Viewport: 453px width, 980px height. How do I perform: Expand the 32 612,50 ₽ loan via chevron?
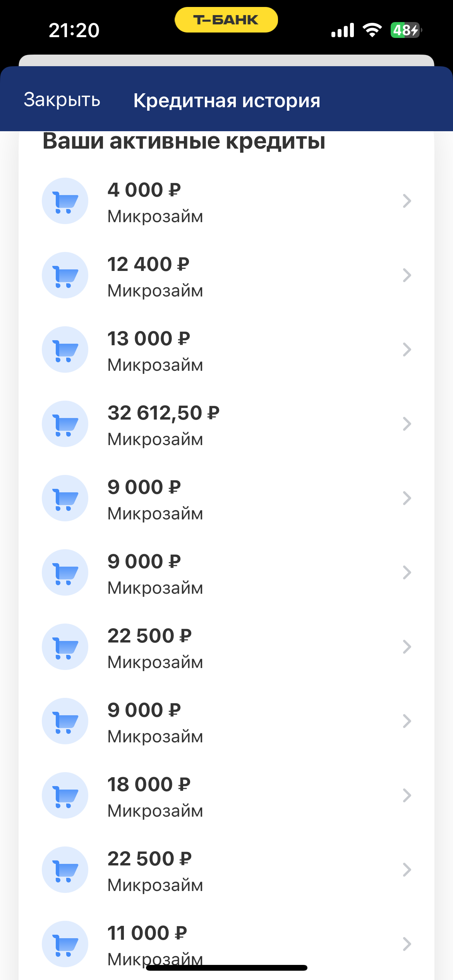(407, 424)
